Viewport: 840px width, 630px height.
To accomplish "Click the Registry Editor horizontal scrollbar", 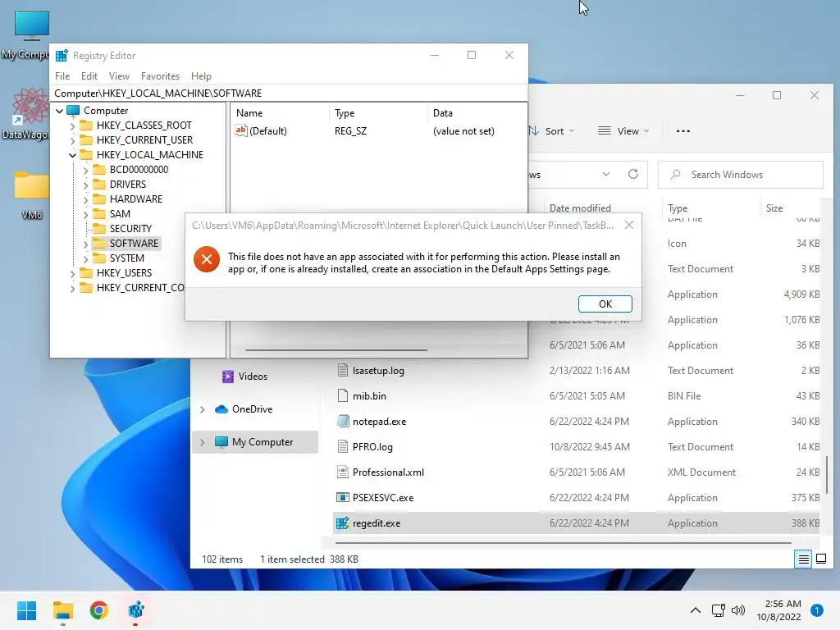I will point(336,349).
